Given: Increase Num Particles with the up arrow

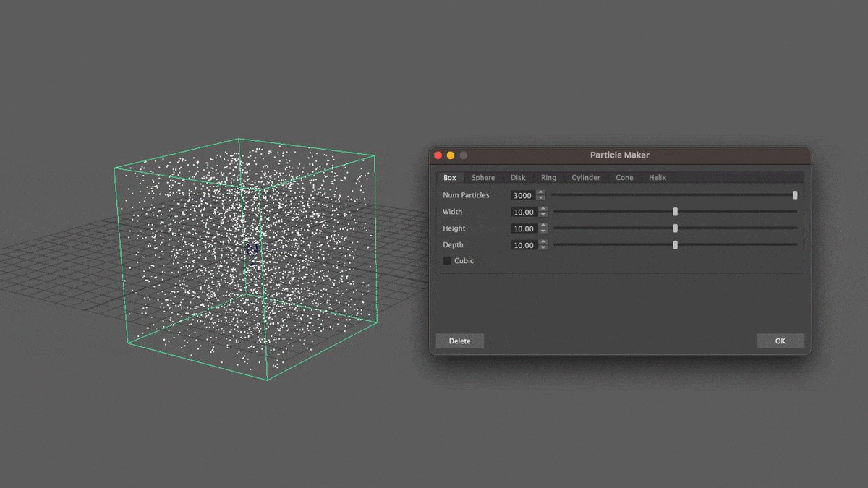Looking at the screenshot, I should coord(541,193).
